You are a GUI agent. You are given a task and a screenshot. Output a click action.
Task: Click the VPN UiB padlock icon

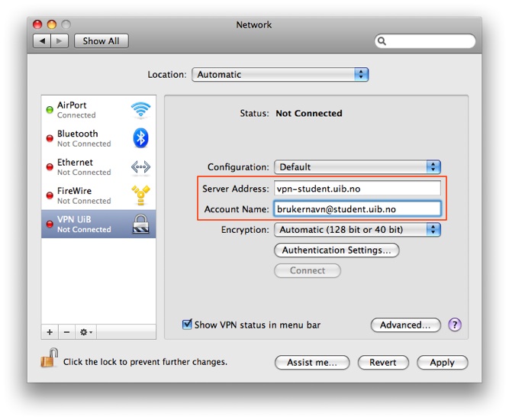tap(140, 224)
